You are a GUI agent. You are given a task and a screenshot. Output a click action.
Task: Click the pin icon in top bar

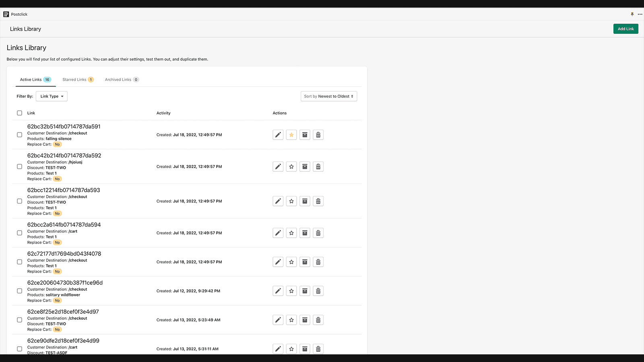[632, 14]
